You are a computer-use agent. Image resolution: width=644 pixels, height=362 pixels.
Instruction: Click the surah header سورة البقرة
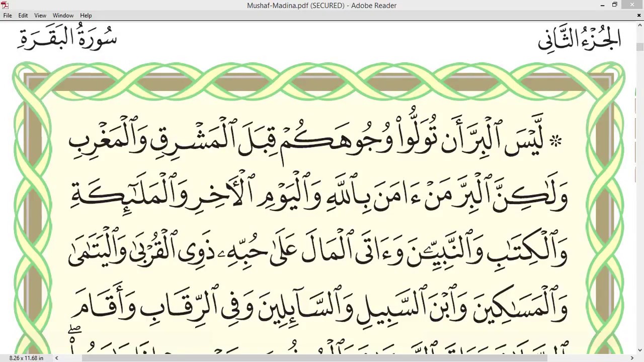(x=67, y=39)
